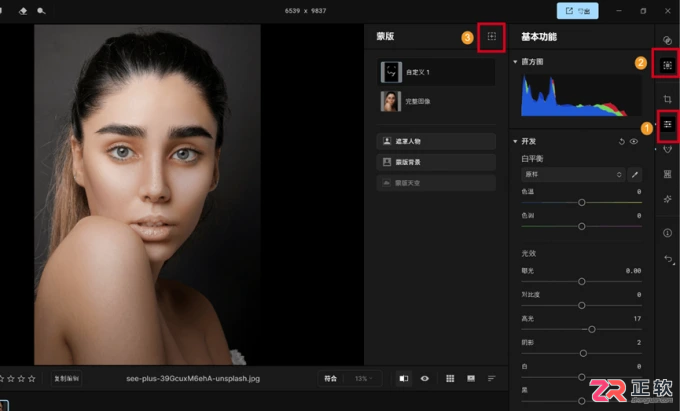The width and height of the screenshot is (680, 411).
Task: Select the crop tool in sidebar
Action: [x=667, y=99]
